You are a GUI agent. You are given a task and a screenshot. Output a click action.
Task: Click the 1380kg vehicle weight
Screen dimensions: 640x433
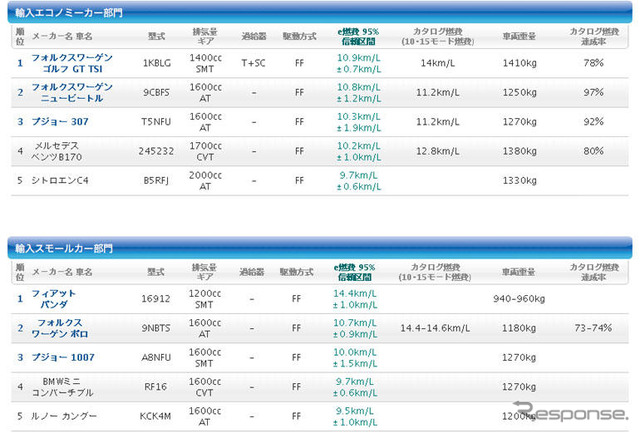pyautogui.click(x=520, y=151)
